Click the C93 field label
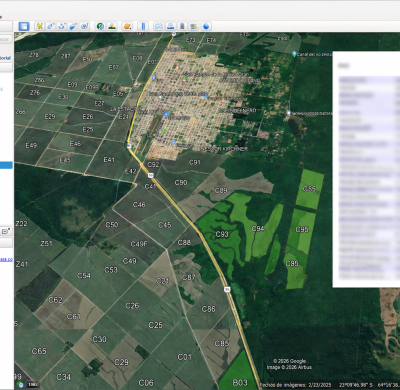400x390 pixels. 222,234
